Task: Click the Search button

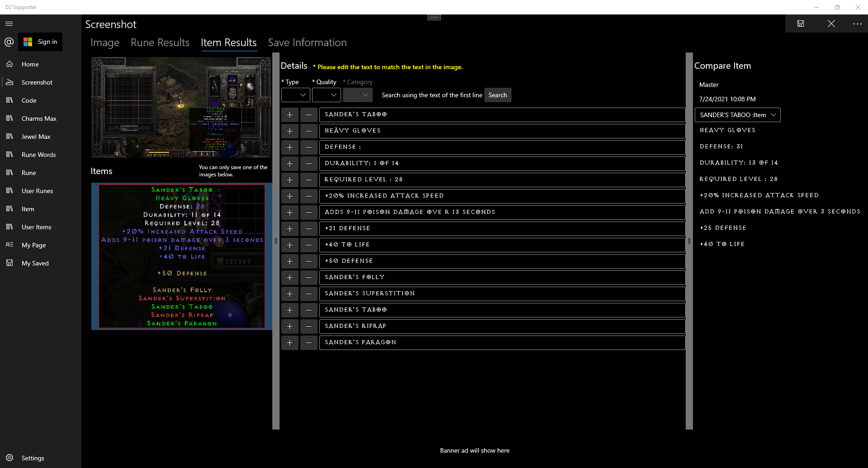Action: click(x=498, y=95)
